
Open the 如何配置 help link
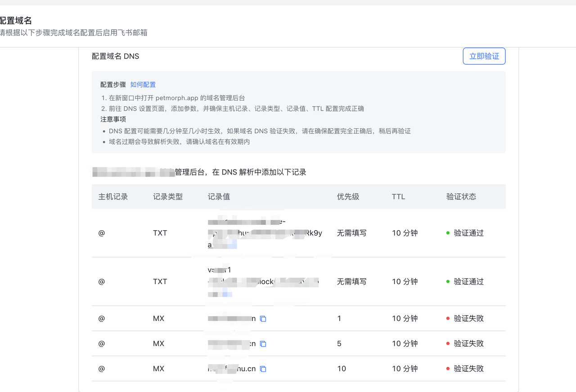(143, 84)
